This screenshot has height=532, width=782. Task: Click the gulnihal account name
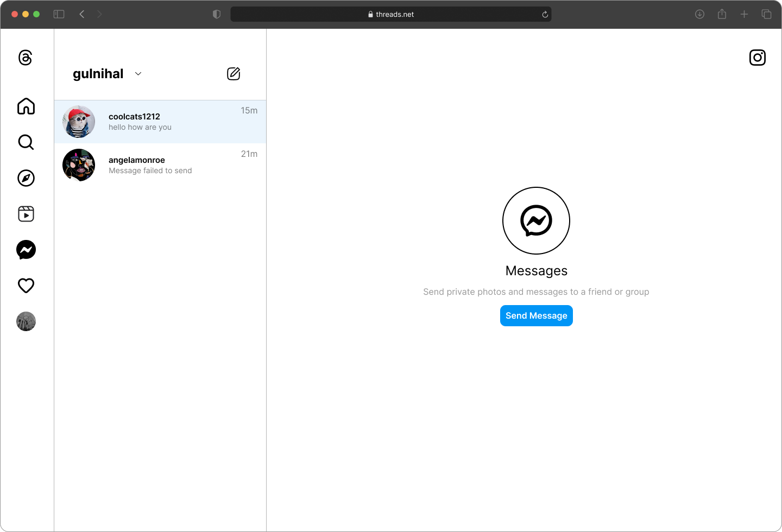(98, 74)
